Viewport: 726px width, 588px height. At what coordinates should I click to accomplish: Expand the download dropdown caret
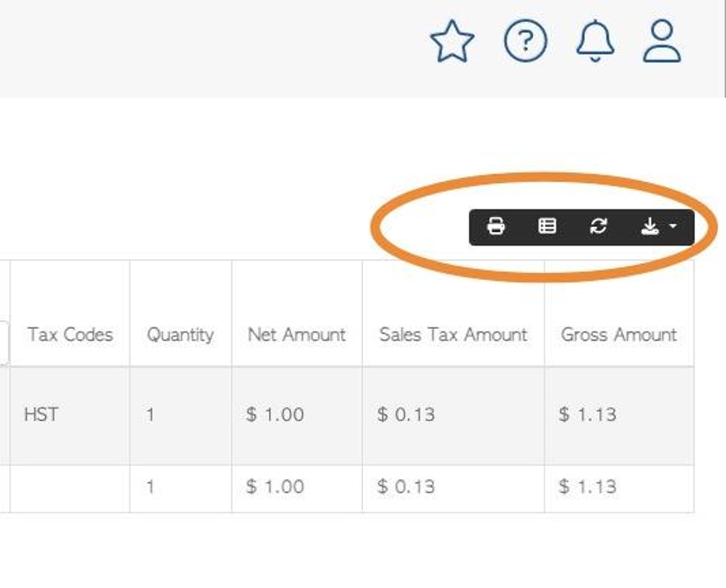coord(673,226)
